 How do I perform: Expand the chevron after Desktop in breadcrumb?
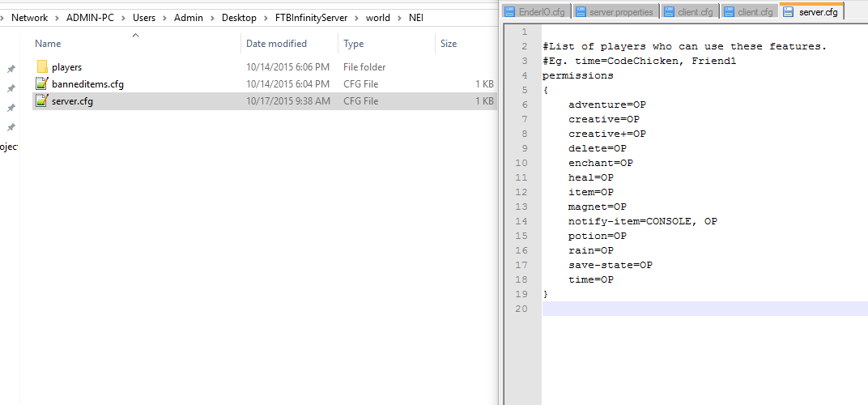pyautogui.click(x=266, y=18)
